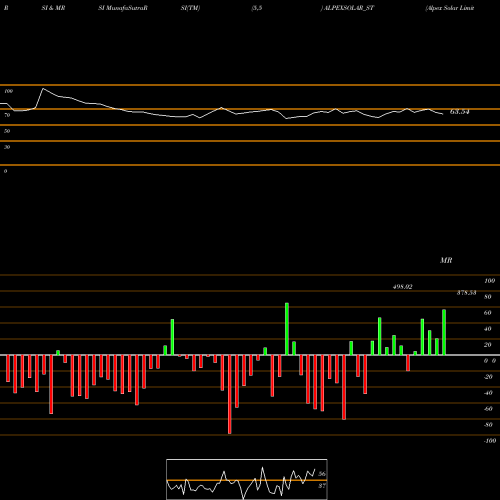The height and width of the screenshot is (500, 500).
Task: Click the 70 level label on RSI panel
Action: (7, 115)
